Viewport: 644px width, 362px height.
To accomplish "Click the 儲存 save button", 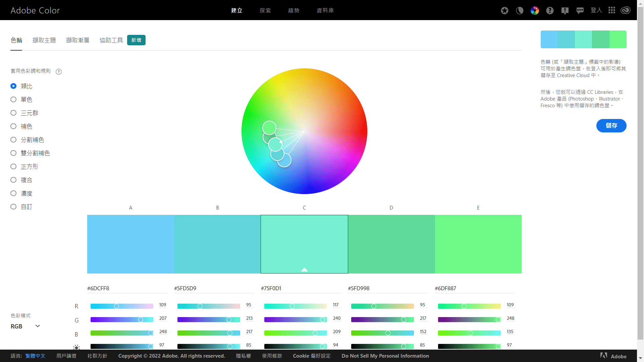I will pos(611,126).
